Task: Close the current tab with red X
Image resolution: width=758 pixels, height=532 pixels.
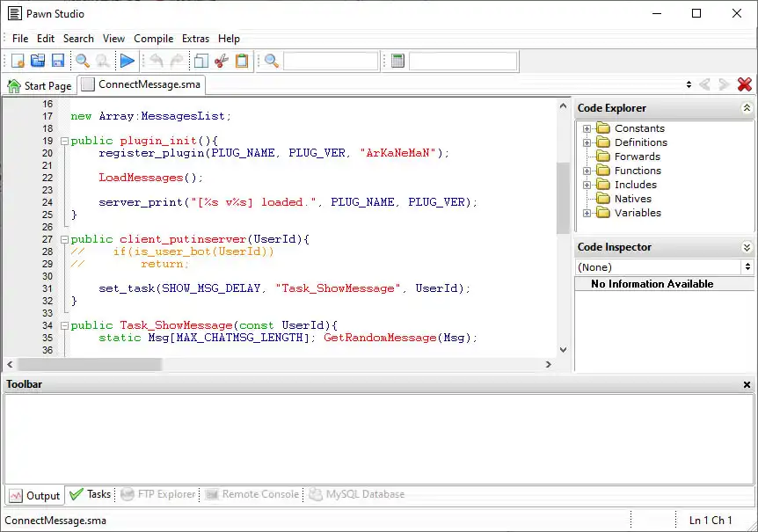Action: [745, 85]
